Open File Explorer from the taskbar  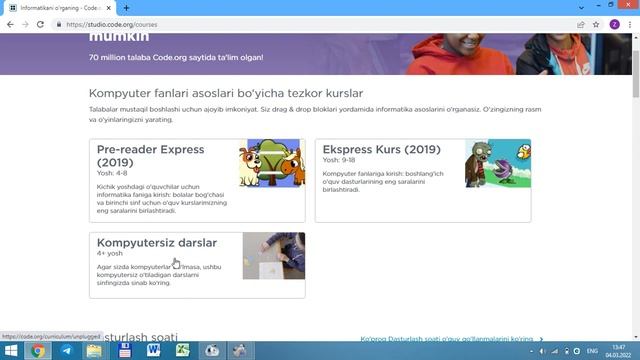[x=94, y=351]
